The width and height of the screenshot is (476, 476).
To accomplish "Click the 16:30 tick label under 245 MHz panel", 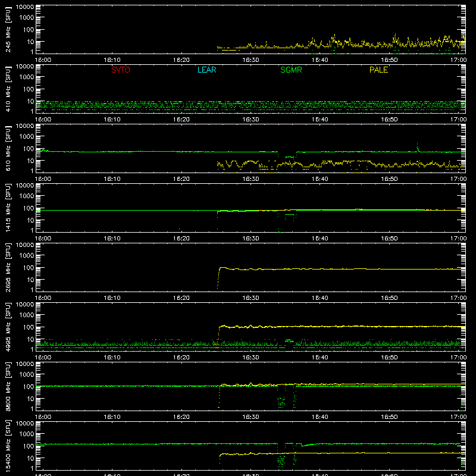I will (250, 60).
